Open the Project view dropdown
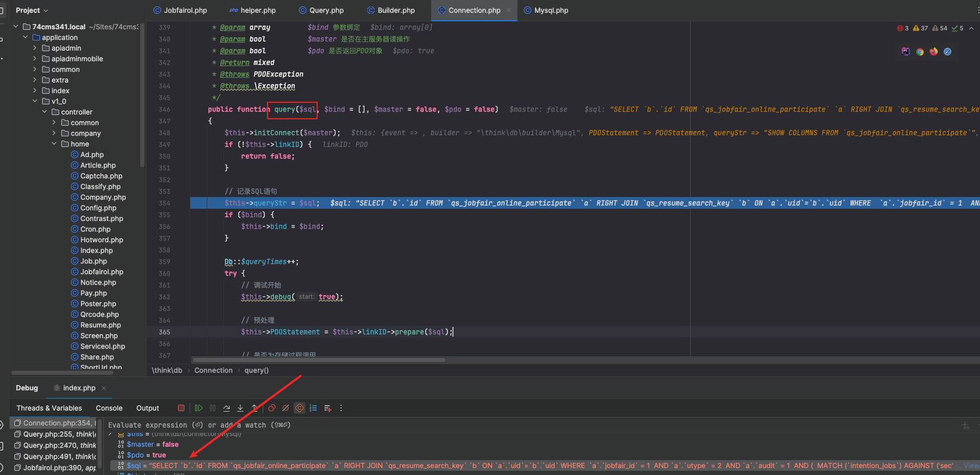 (x=32, y=10)
